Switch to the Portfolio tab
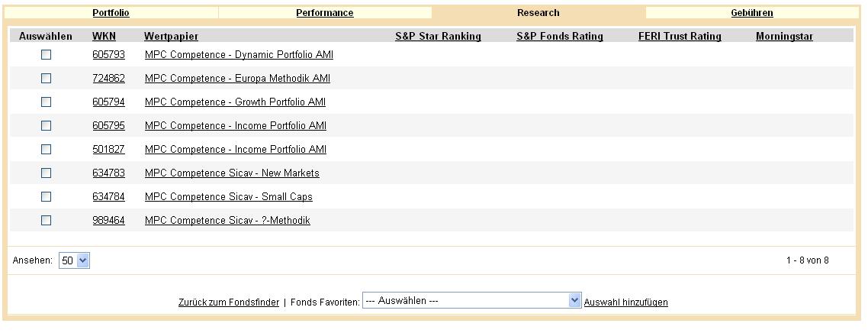 [111, 13]
